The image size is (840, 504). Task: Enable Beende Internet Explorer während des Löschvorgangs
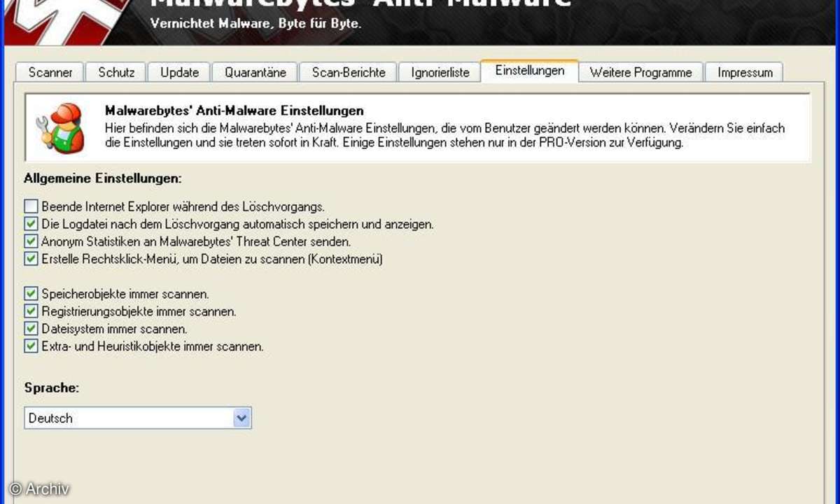(31, 206)
